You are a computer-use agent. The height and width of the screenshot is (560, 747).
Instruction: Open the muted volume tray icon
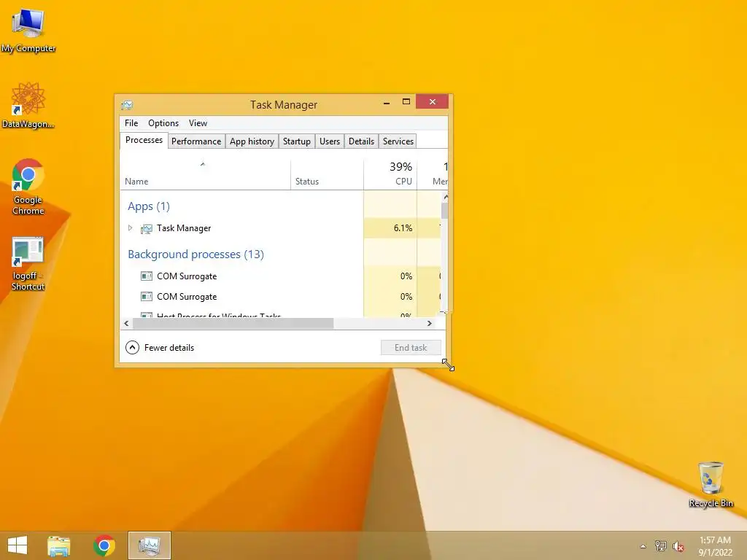pyautogui.click(x=678, y=546)
